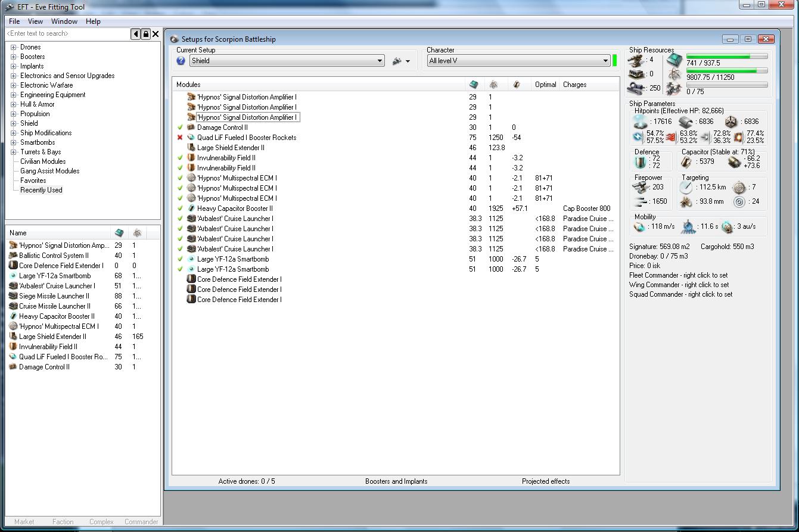
Task: Click the turret firepower icon showing 203
Action: (x=642, y=187)
